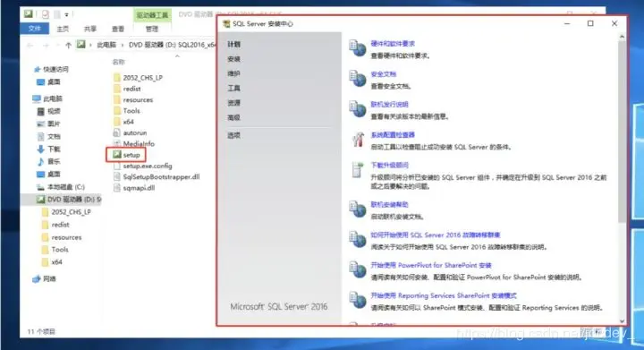The width and height of the screenshot is (644, 350).
Task: Switch to the 查看 (View) ribbon tab
Action: pyautogui.click(x=118, y=29)
